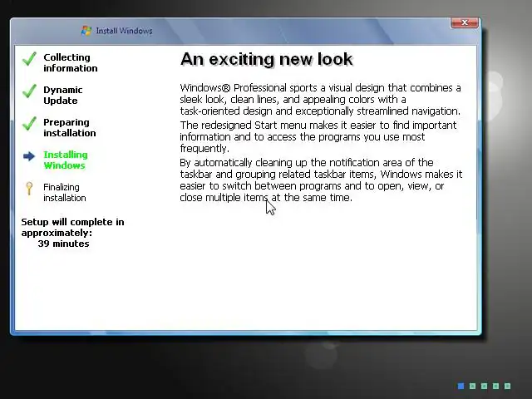532x399 pixels.
Task: Click the blue arrow beside Installing Windows
Action: 29,156
